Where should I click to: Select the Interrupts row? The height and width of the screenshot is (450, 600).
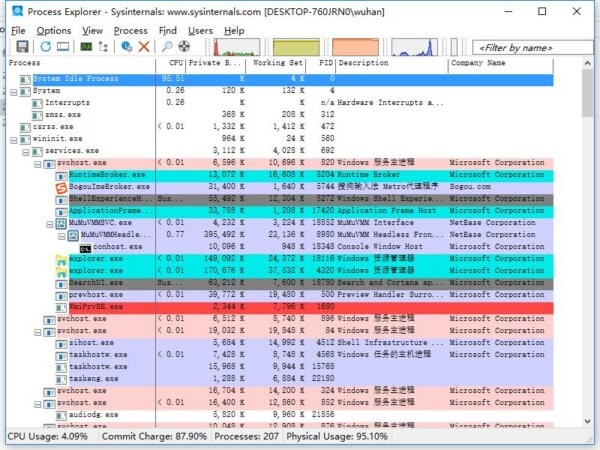[280, 103]
